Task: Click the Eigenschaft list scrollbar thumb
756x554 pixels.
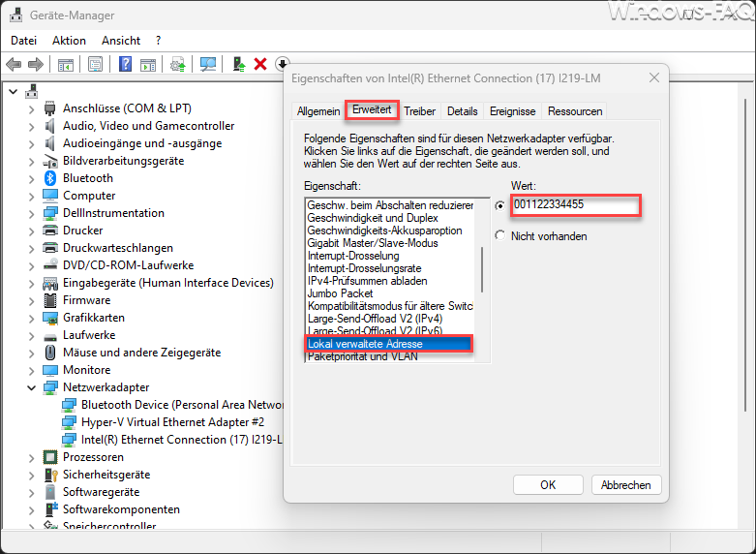Action: (x=482, y=270)
